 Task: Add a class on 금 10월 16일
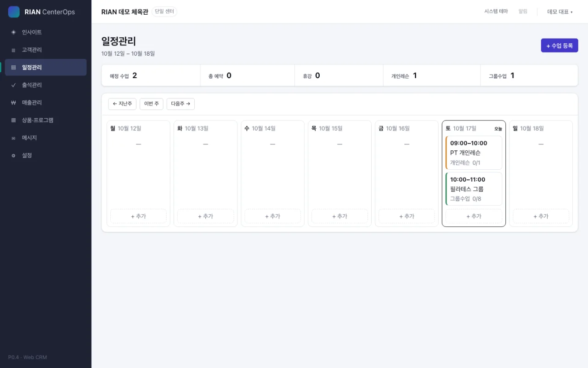407,216
